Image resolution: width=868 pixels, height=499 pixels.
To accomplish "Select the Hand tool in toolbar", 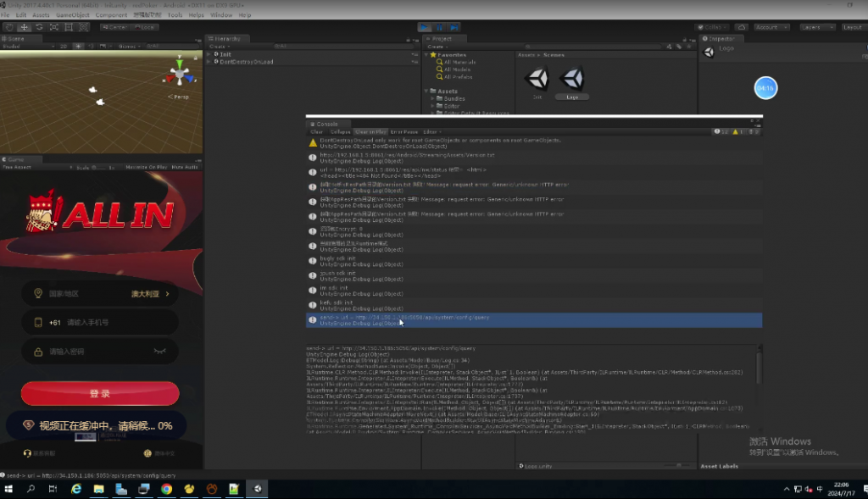I will 9,27.
